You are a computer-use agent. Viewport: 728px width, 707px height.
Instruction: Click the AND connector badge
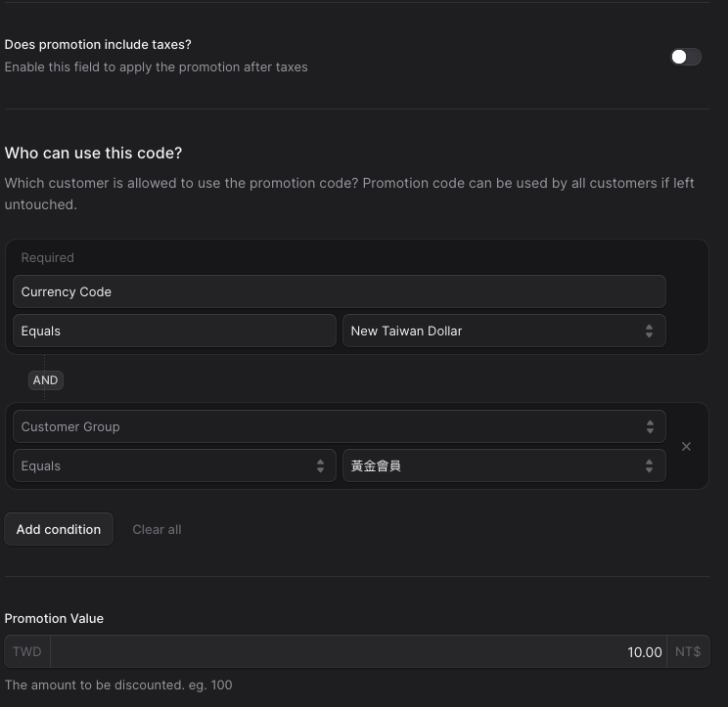click(45, 380)
